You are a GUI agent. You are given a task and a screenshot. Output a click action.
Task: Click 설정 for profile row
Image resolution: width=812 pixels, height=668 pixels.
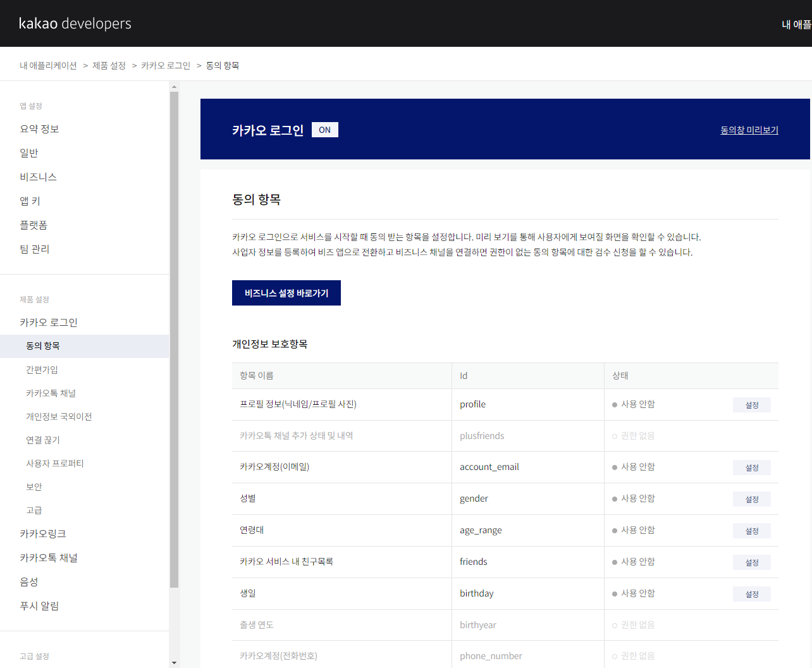[752, 405]
